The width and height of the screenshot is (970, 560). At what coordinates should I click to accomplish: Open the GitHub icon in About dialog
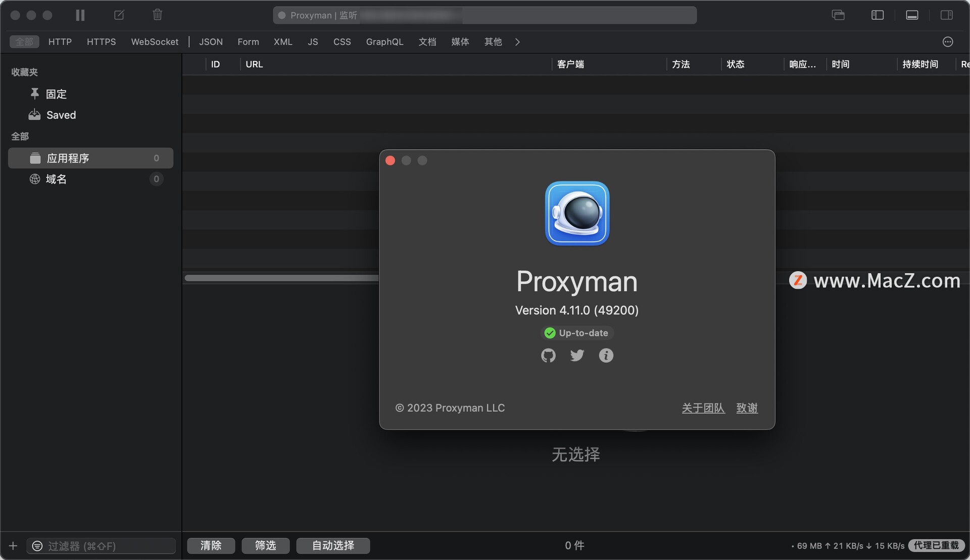[x=548, y=355]
